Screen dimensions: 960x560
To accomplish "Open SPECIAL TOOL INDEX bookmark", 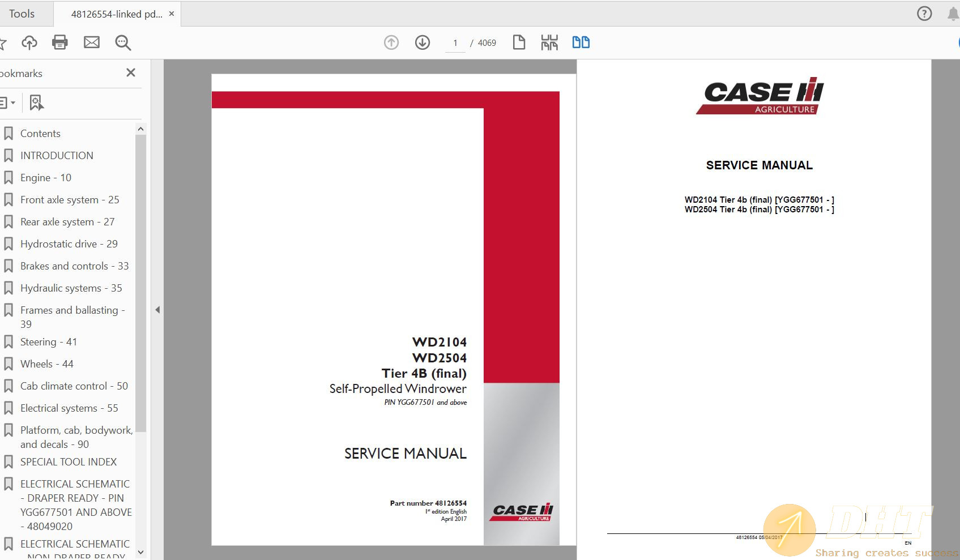I will [69, 462].
